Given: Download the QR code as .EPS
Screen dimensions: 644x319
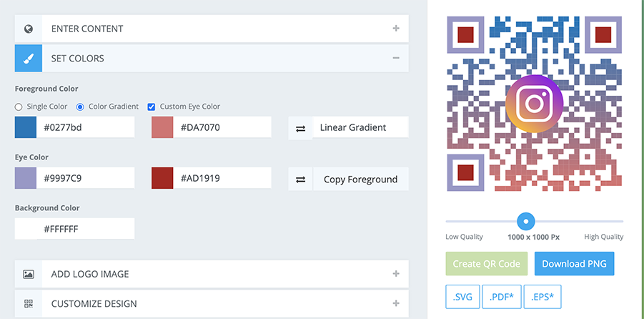Looking at the screenshot, I should click(x=542, y=297).
